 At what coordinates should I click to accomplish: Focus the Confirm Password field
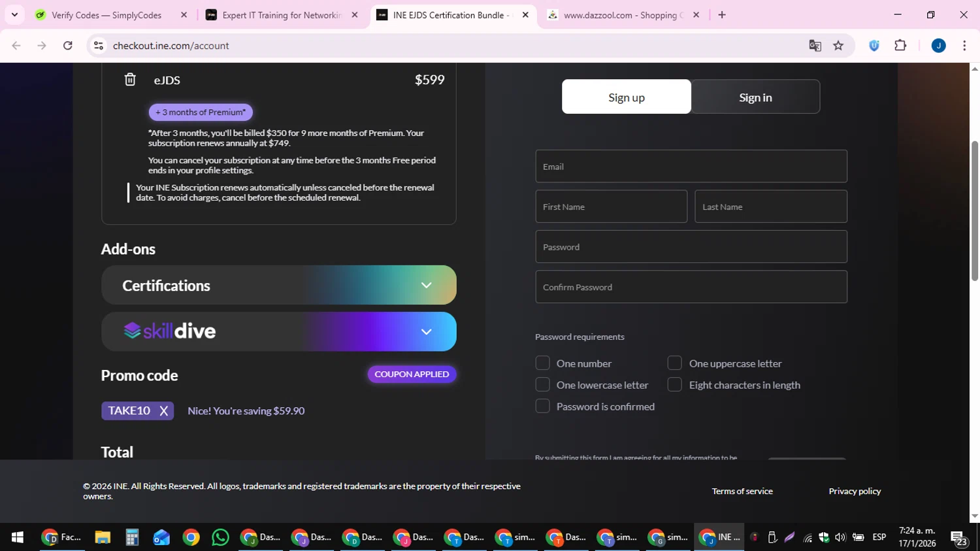tap(691, 287)
